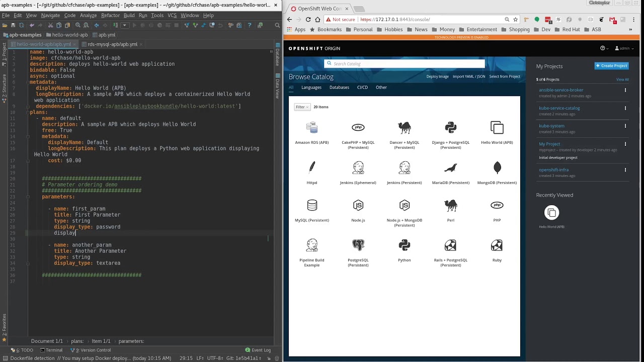The image size is (644, 362).
Task: Choose the Django + PostgreSQL catalog icon
Action: [451, 127]
